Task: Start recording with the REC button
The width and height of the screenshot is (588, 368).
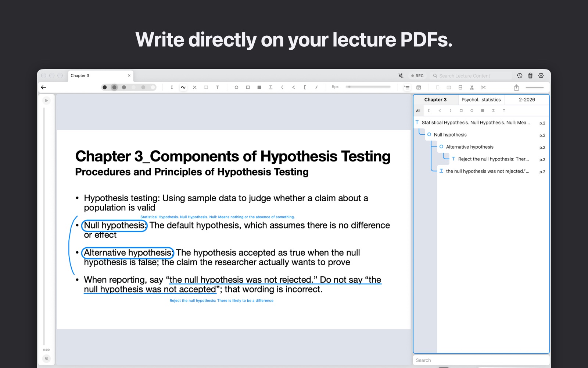Action: [x=417, y=76]
